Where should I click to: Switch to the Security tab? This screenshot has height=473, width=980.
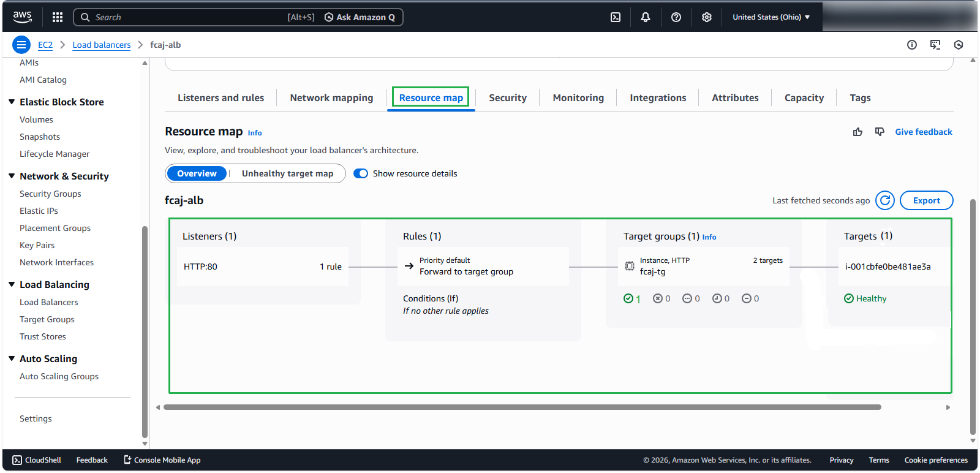508,97
